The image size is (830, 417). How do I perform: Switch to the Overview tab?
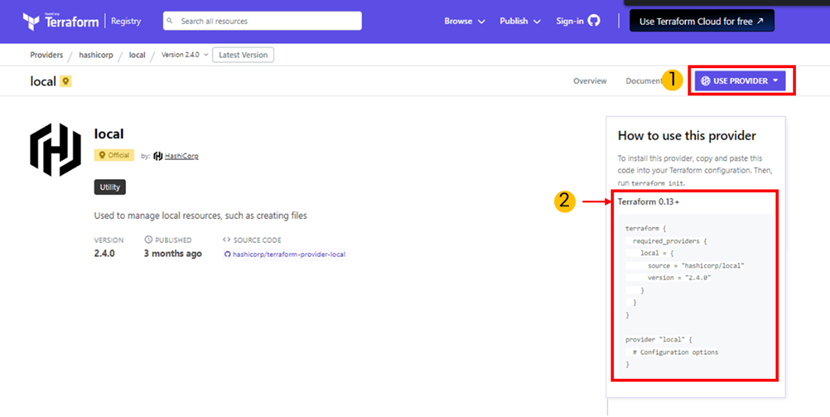[590, 81]
